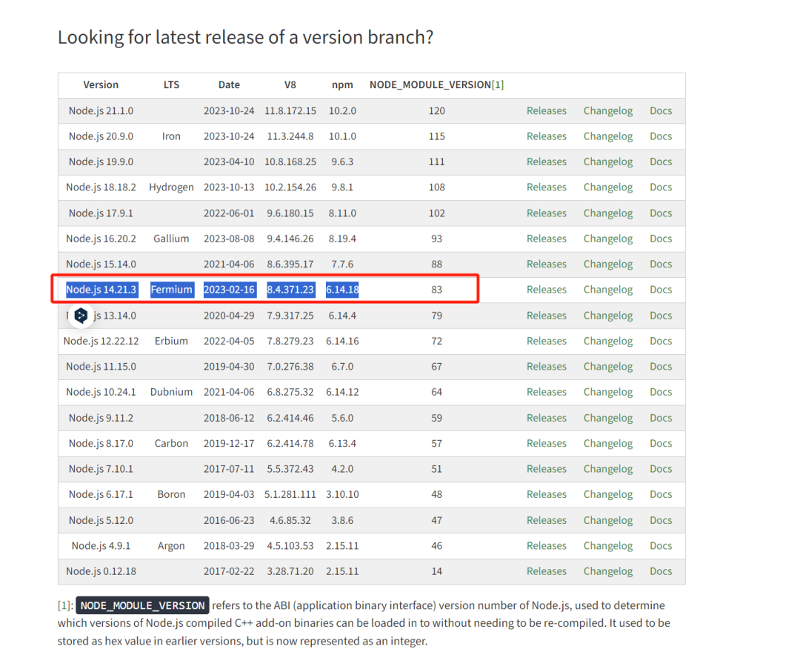
Task: Click the date 2019-12-17 cell
Action: pyautogui.click(x=229, y=444)
